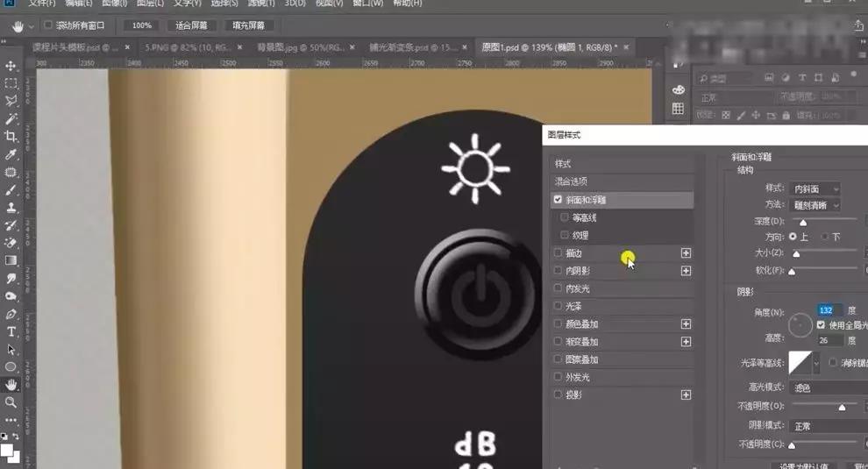Screen dimensions: 868x469
Task: Add another 渐变叠加 effect with plus icon
Action: pos(686,342)
